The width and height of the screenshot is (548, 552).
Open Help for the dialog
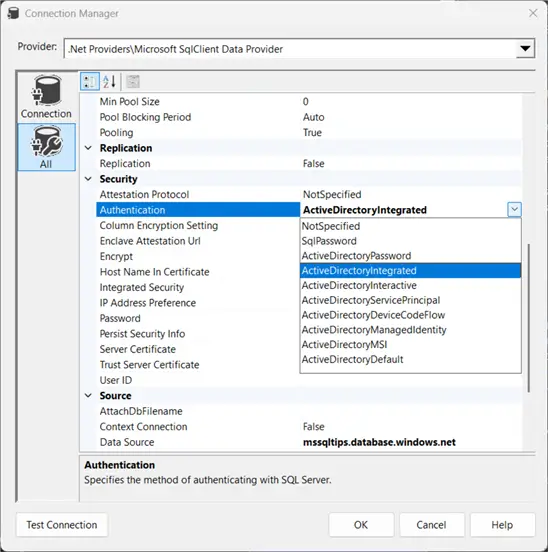click(503, 525)
